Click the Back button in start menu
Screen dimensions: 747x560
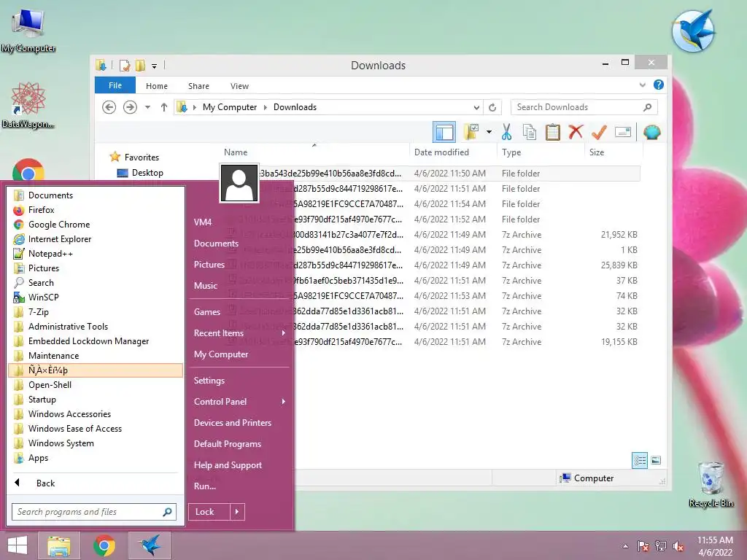click(45, 483)
